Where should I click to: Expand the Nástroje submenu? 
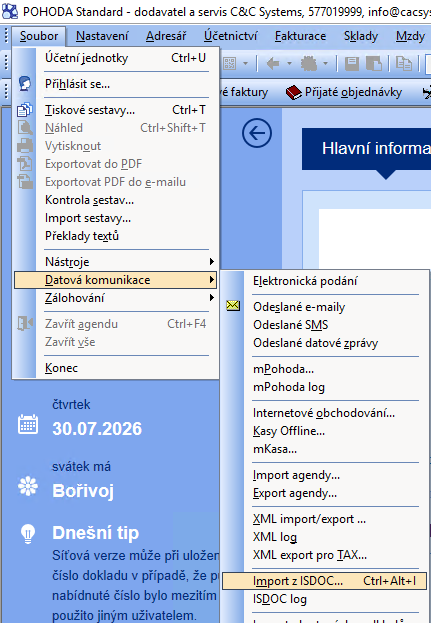(x=115, y=262)
